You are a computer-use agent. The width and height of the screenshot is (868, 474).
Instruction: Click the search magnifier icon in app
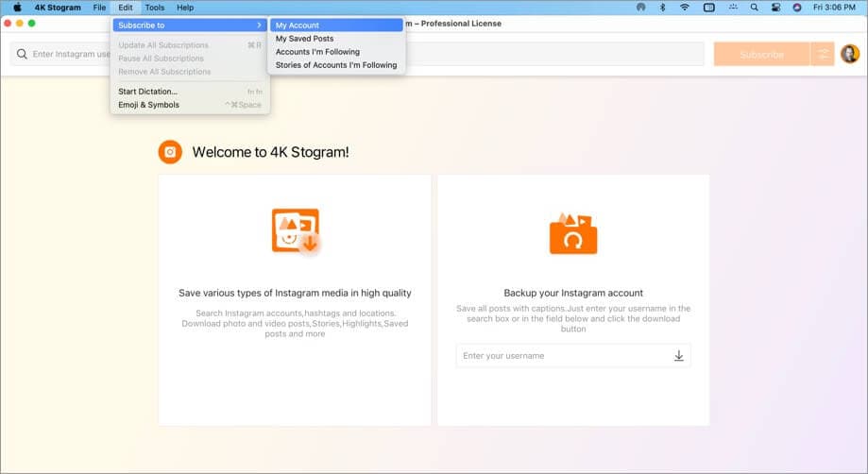pos(22,54)
